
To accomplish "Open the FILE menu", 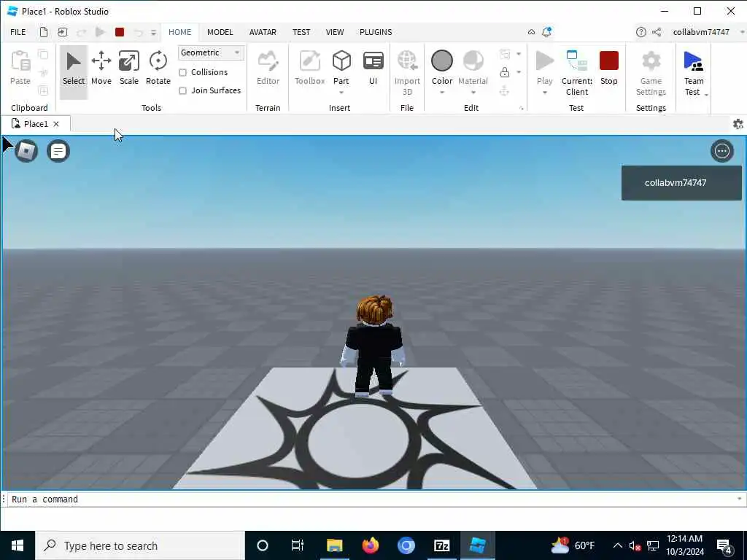I will point(18,32).
